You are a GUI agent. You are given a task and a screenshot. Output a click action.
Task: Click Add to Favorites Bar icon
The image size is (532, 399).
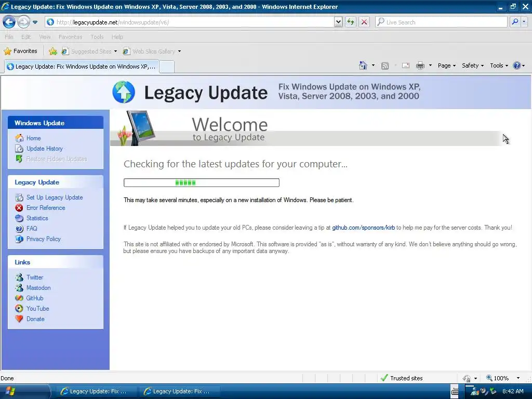52,51
